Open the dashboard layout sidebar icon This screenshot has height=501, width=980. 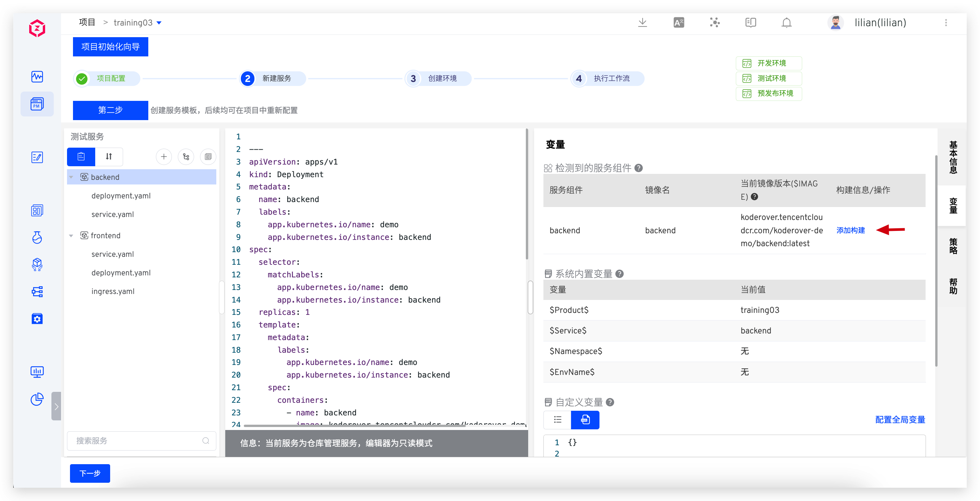click(37, 210)
